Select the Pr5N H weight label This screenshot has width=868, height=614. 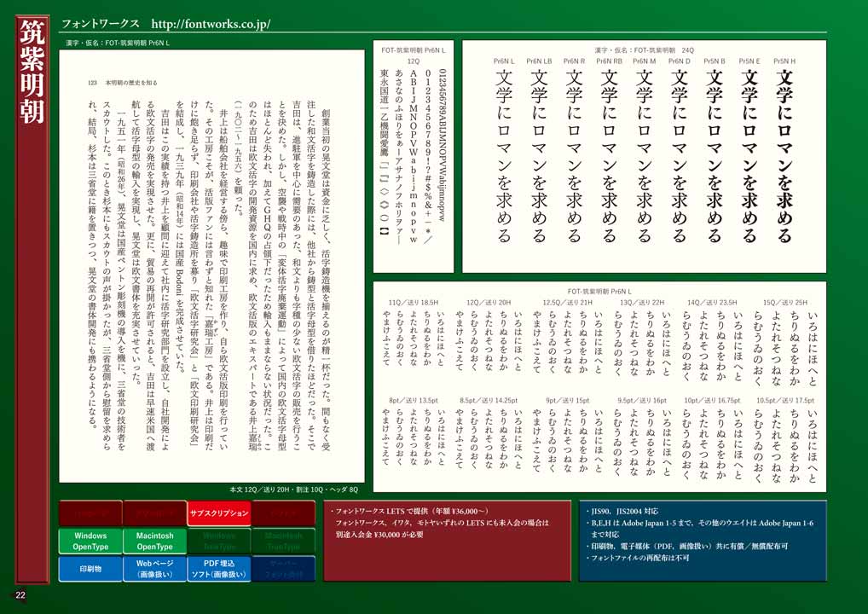click(784, 61)
